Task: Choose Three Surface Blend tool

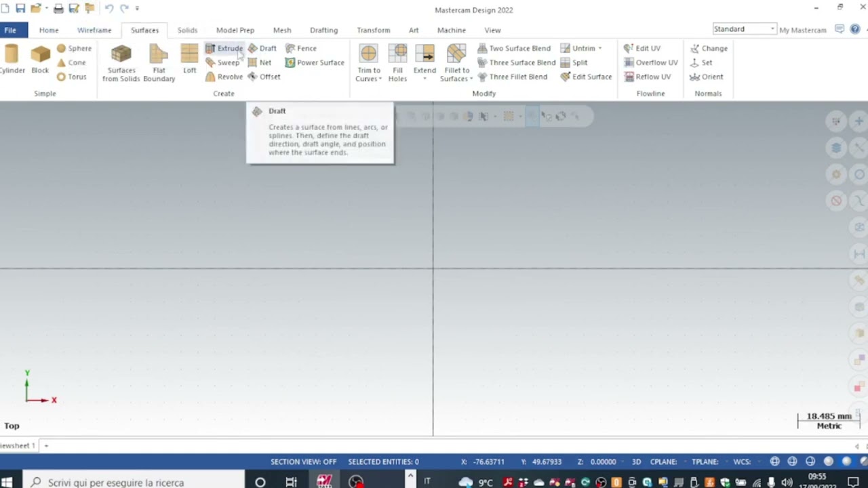Action: [517, 62]
